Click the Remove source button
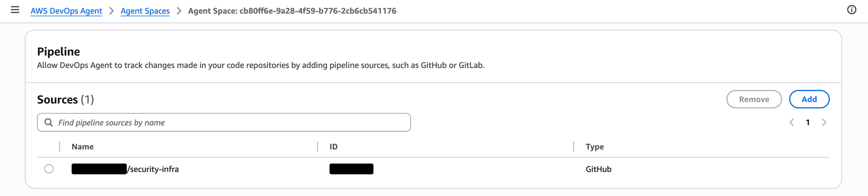The height and width of the screenshot is (196, 868). (x=754, y=100)
